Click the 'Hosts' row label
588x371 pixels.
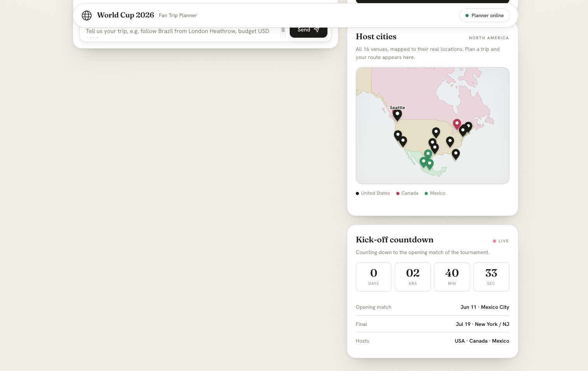pos(362,341)
